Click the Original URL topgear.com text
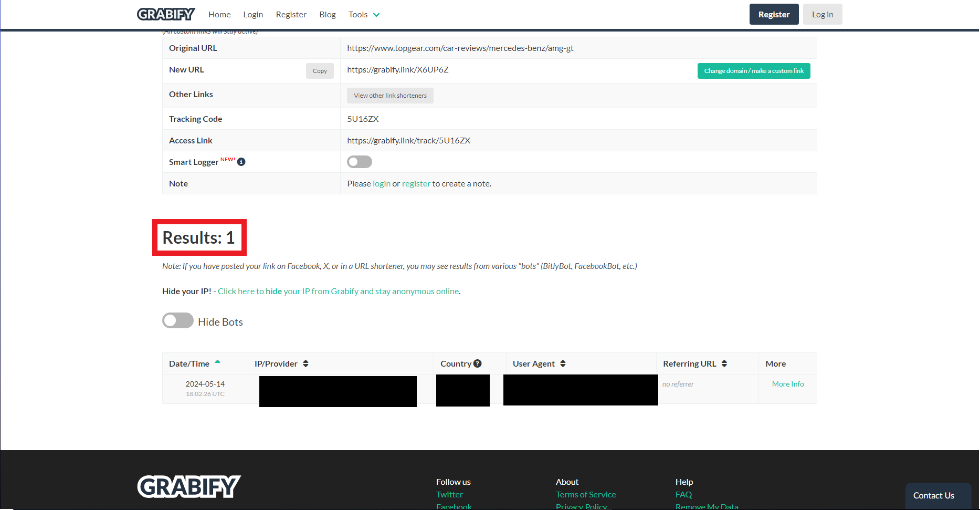This screenshot has width=980, height=510. click(460, 48)
